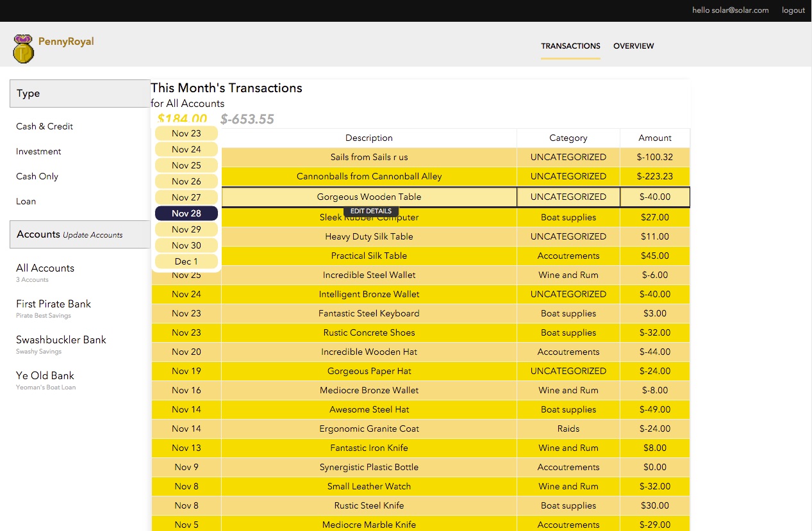Choose Dec 1 from the date list
This screenshot has width=812, height=531.
point(186,261)
